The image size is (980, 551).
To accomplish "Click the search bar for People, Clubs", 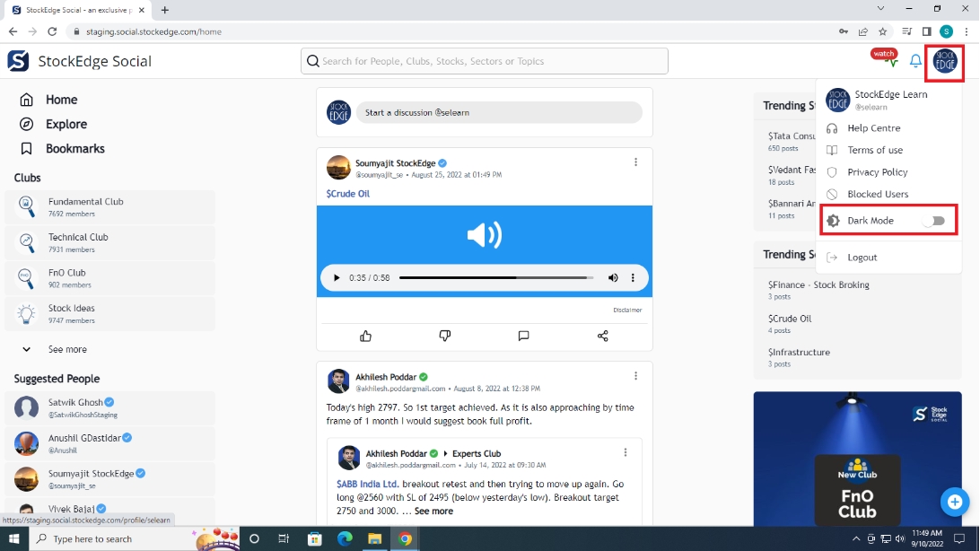I will tap(485, 61).
